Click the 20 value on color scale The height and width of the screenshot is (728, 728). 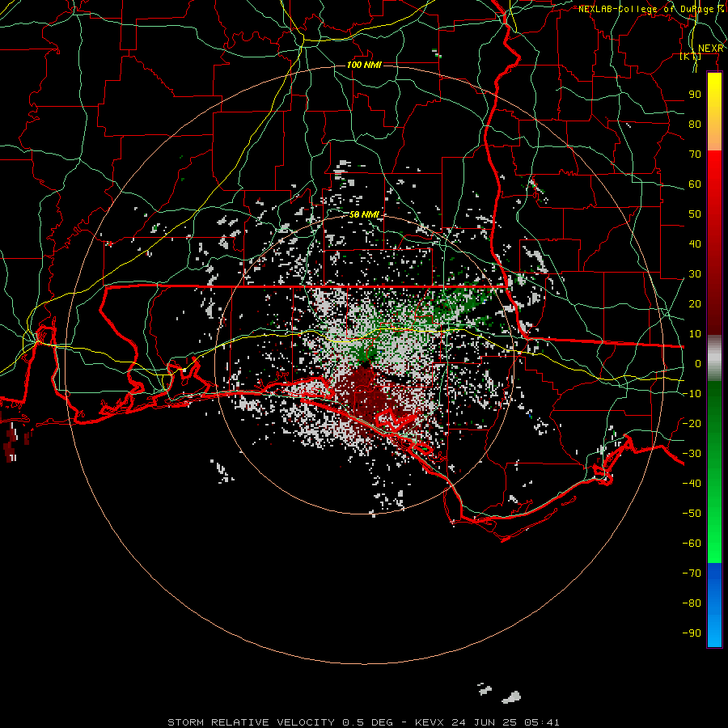coord(695,303)
